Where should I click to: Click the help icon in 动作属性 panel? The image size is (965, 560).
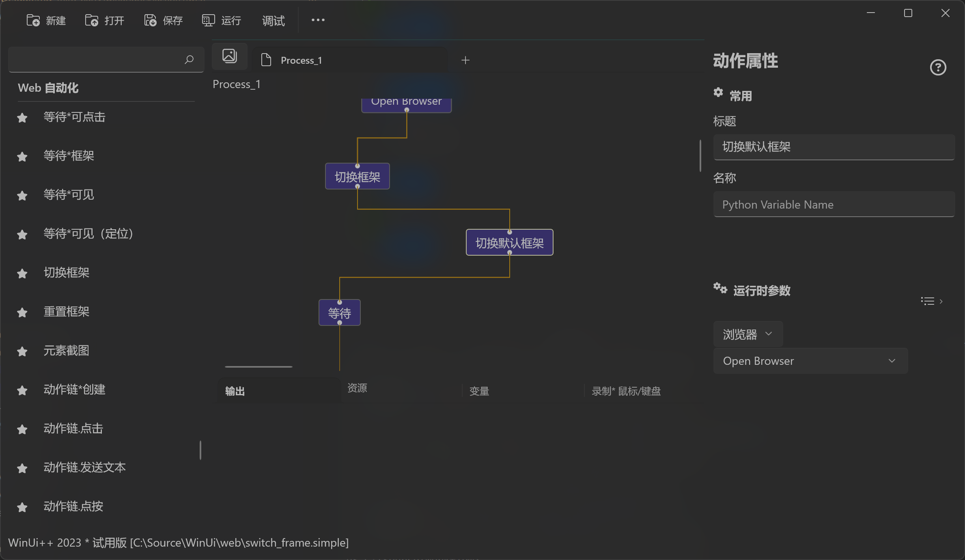pyautogui.click(x=938, y=67)
